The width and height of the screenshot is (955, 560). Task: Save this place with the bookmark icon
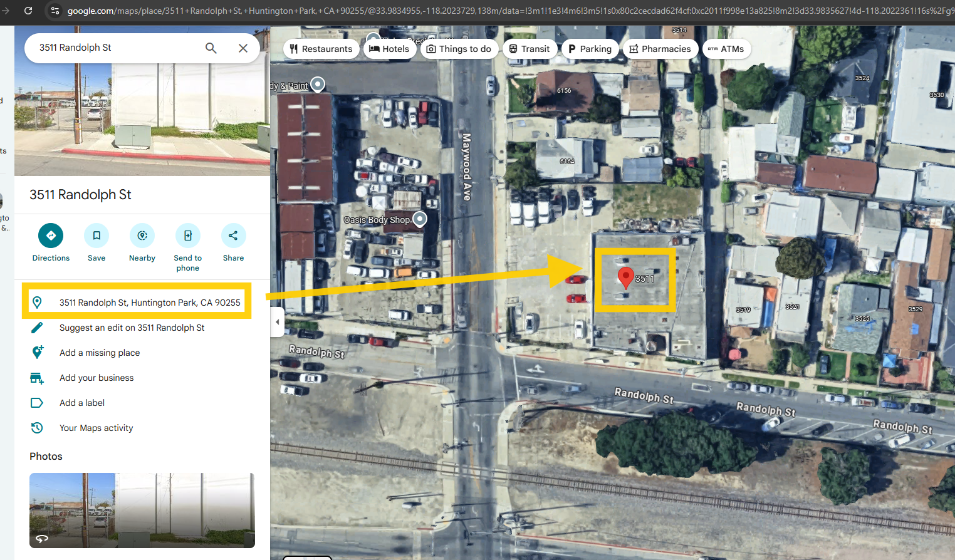pos(97,236)
